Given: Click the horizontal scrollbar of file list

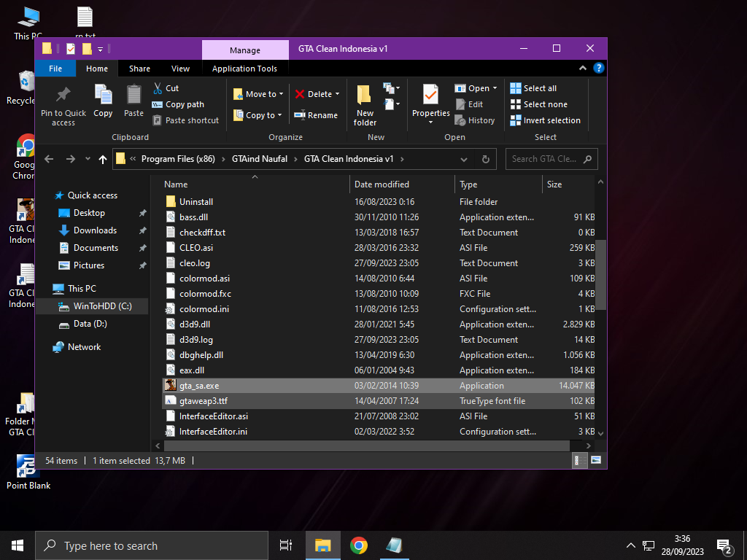Looking at the screenshot, I should point(367,446).
